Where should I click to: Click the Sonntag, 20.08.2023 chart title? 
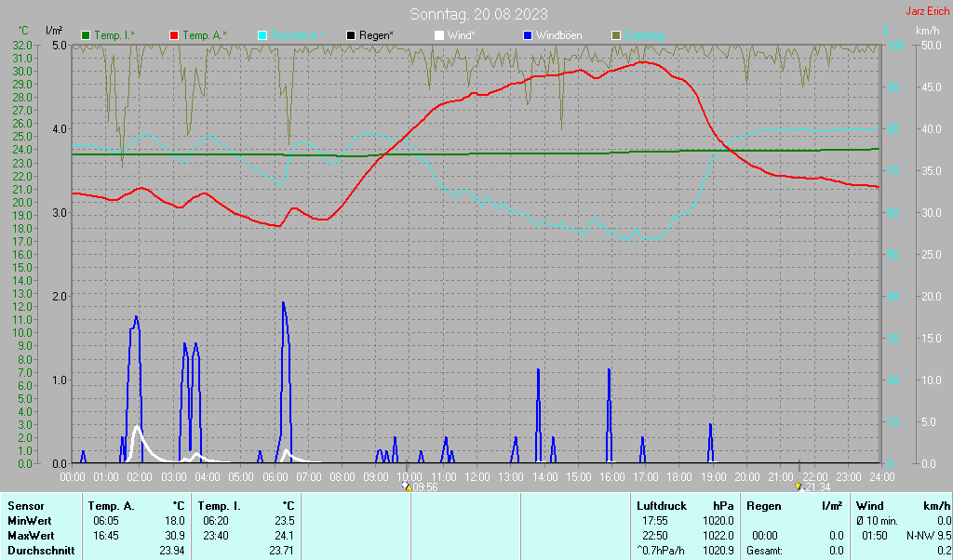[x=478, y=14]
